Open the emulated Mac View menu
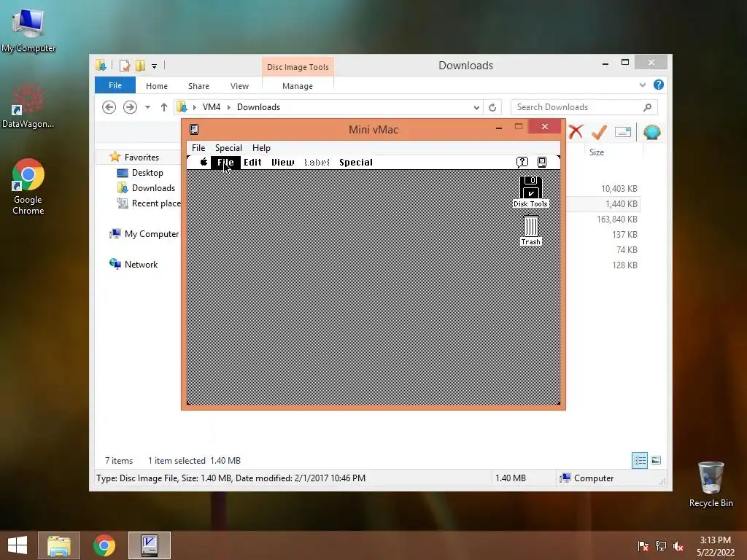 coord(282,163)
